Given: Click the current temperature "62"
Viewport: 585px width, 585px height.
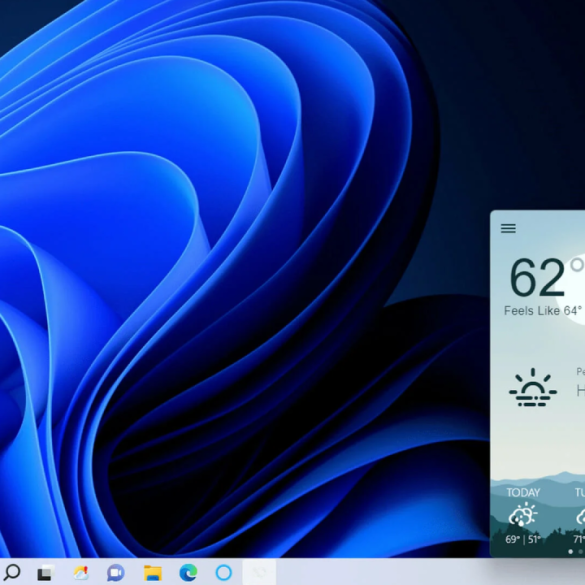Looking at the screenshot, I should click(x=537, y=277).
